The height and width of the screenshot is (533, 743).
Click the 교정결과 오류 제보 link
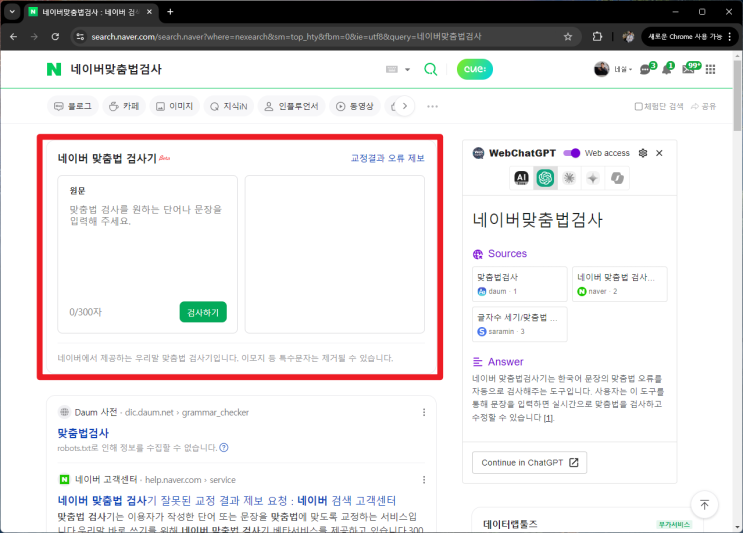click(x=388, y=158)
